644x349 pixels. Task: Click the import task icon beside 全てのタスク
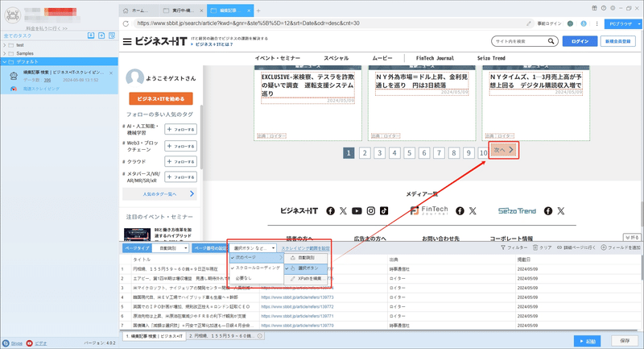[x=91, y=35]
